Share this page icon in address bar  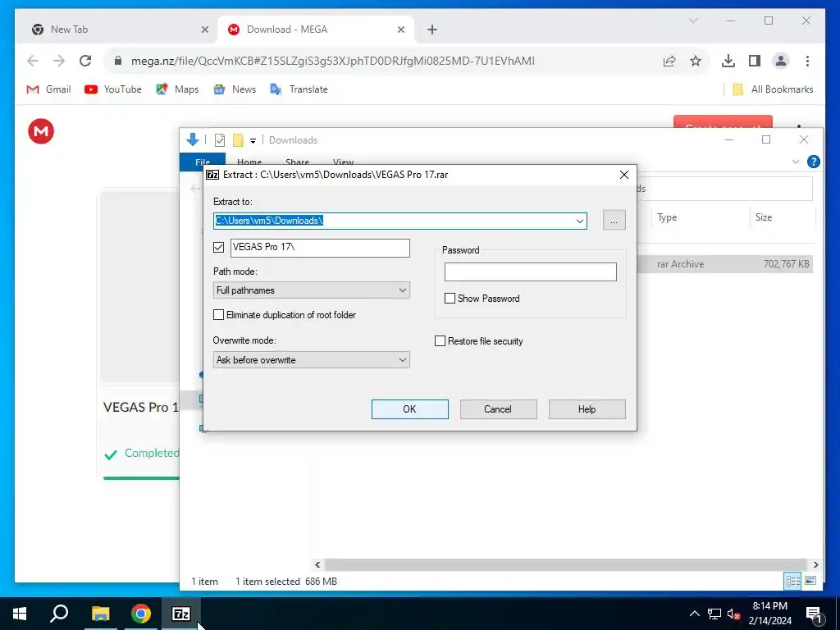pos(669,61)
